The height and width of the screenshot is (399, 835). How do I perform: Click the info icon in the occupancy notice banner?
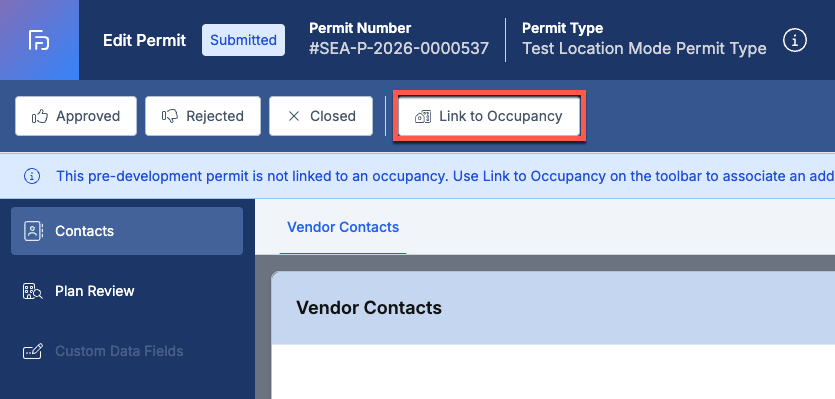pyautogui.click(x=31, y=176)
